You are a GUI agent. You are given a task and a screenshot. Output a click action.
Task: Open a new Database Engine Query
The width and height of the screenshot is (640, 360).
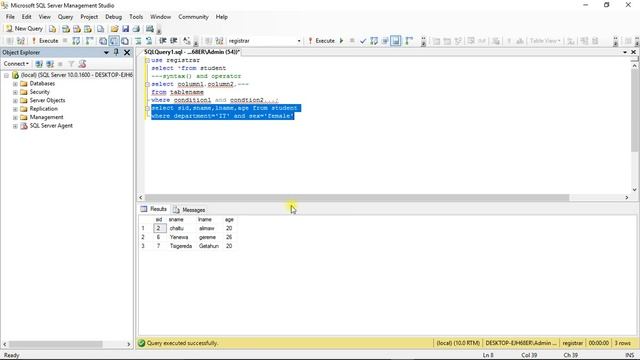[53, 29]
